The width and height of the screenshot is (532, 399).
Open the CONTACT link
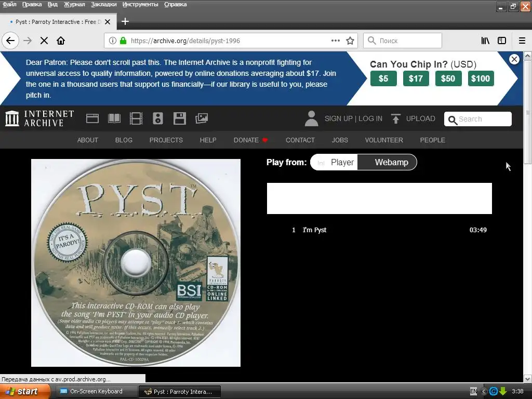(300, 140)
